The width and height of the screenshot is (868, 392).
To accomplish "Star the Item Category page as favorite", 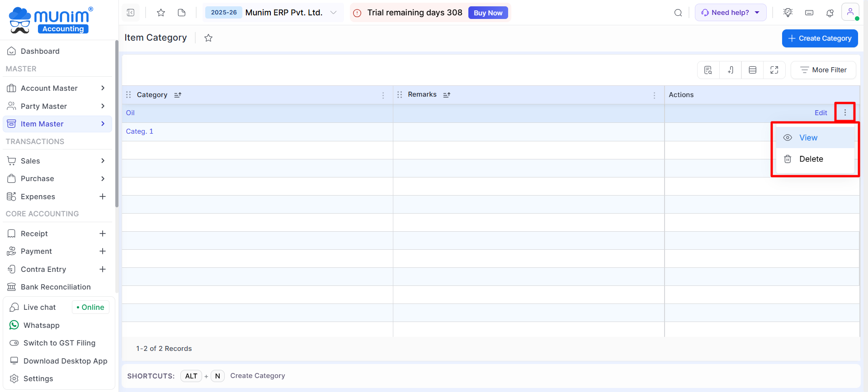I will [208, 38].
